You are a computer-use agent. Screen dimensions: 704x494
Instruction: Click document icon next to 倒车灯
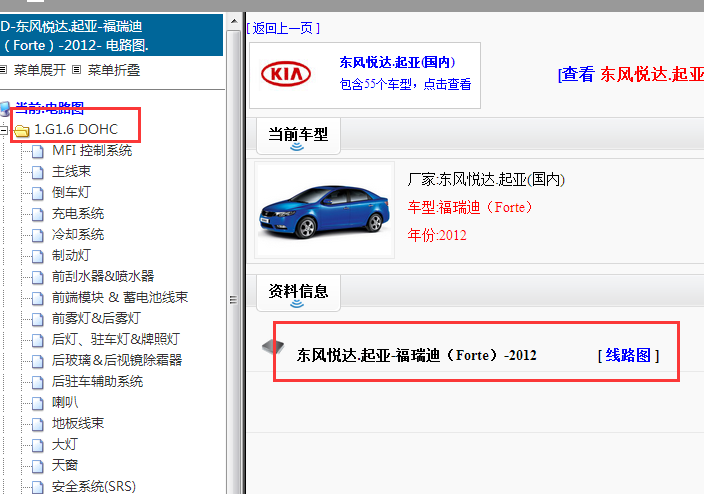(x=38, y=194)
